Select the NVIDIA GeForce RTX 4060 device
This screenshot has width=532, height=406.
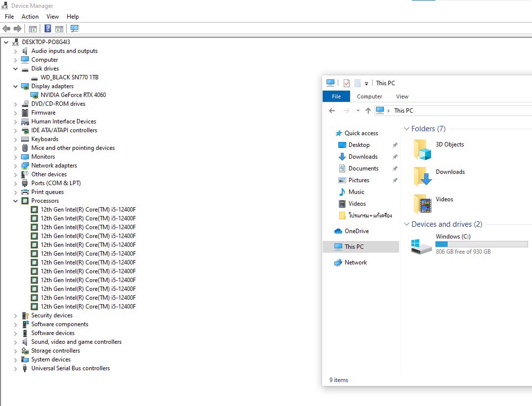pos(73,95)
